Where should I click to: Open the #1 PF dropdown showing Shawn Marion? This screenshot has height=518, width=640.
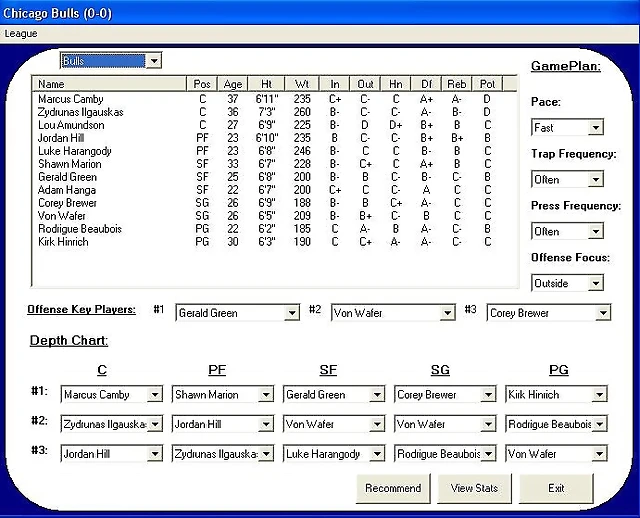coord(222,394)
